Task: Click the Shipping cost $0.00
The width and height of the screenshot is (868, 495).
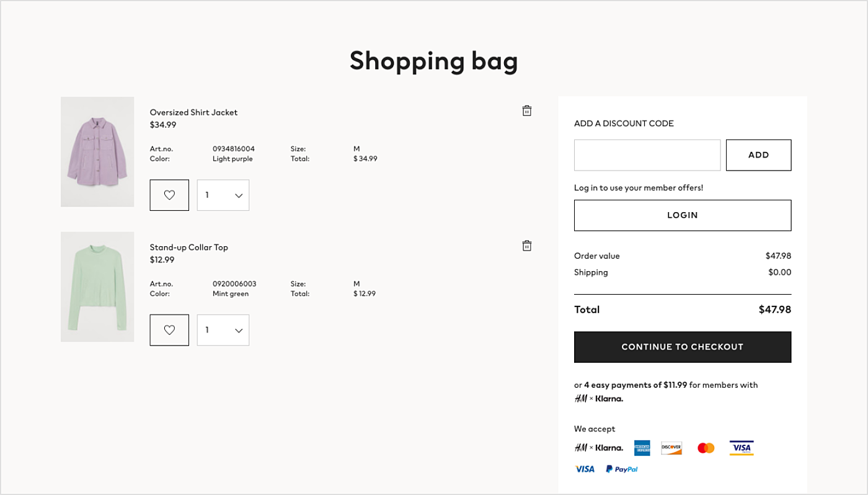Action: [x=780, y=272]
